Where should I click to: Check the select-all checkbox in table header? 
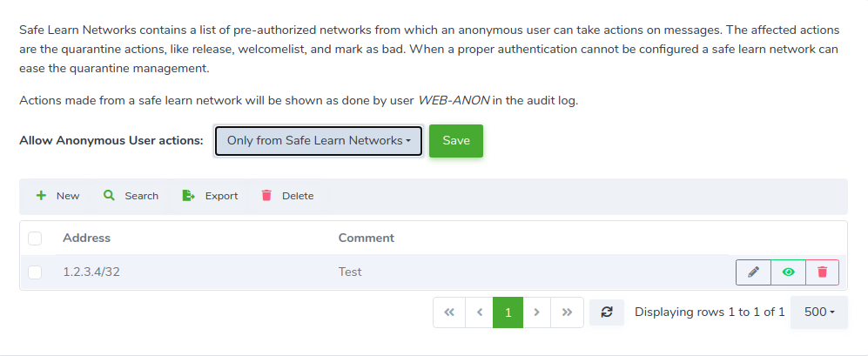pyautogui.click(x=35, y=238)
